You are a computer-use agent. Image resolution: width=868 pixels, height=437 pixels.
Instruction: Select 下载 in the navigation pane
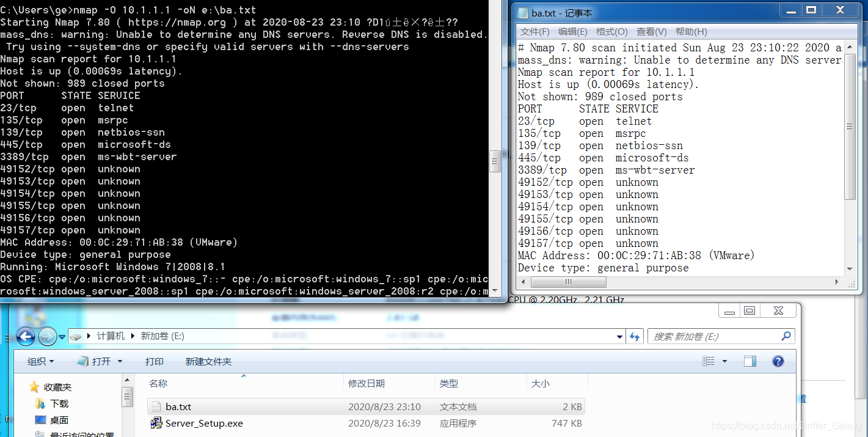pos(59,403)
